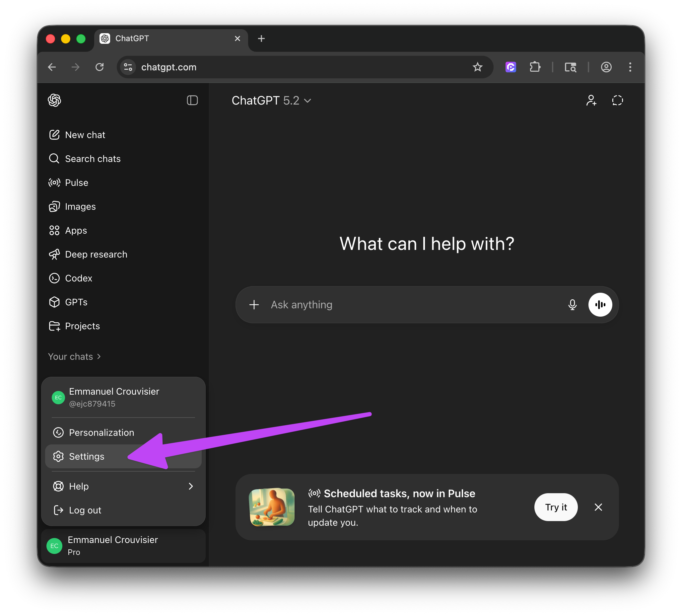Toggle the sidebar collapse icon
This screenshot has height=616, width=682.
click(192, 100)
